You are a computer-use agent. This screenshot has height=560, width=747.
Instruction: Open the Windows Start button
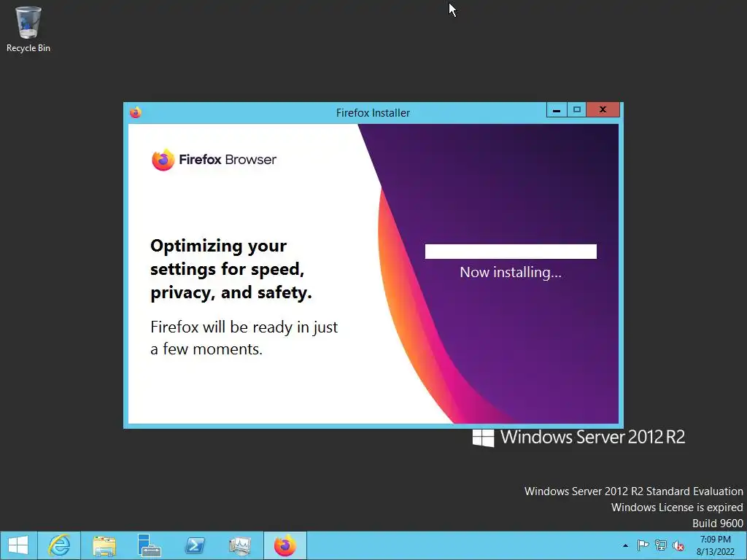click(x=18, y=545)
